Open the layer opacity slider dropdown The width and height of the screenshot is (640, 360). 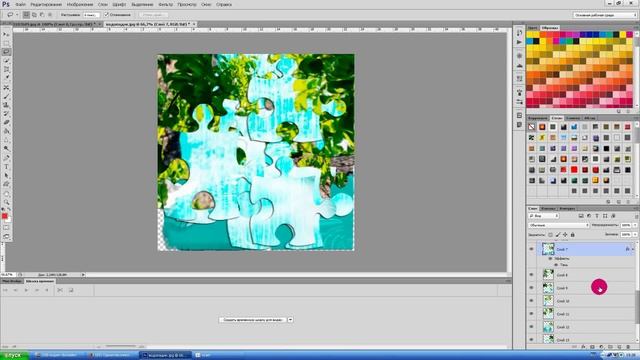coord(636,225)
